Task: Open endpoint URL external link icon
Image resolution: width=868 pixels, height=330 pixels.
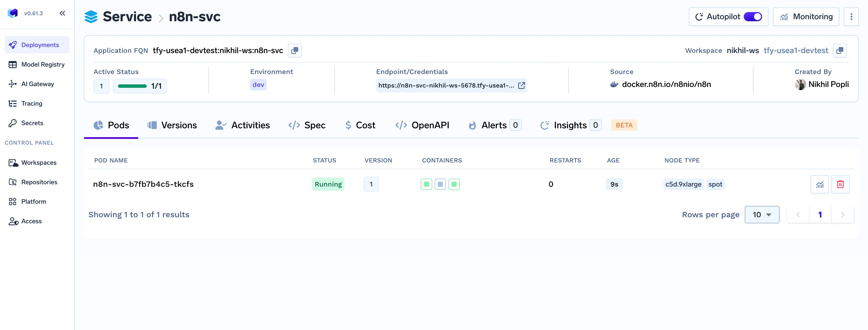Action: (521, 86)
